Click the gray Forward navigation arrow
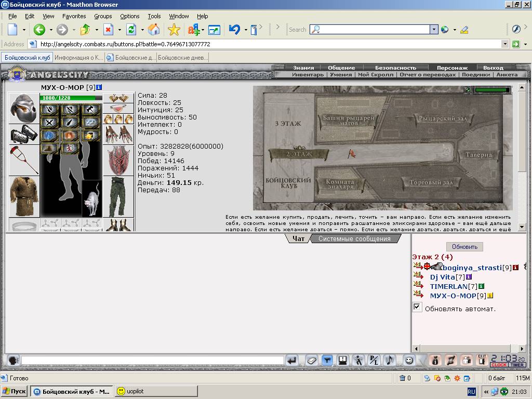The width and height of the screenshot is (532, 399). tap(62, 30)
